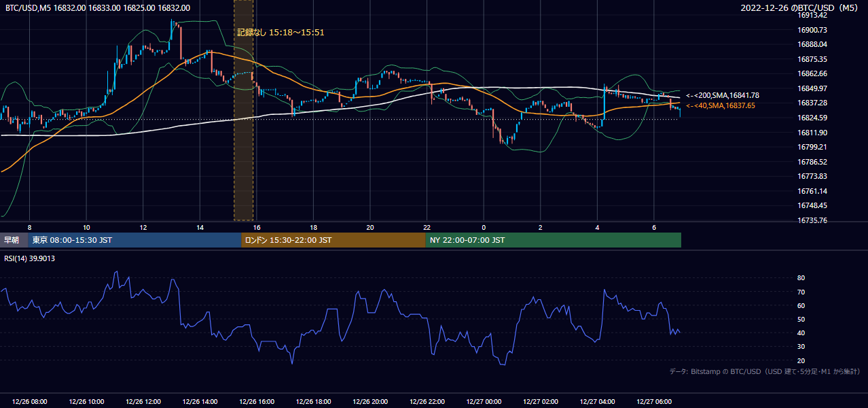Click RSI axis level 50
The image size is (868, 408).
tap(801, 319)
